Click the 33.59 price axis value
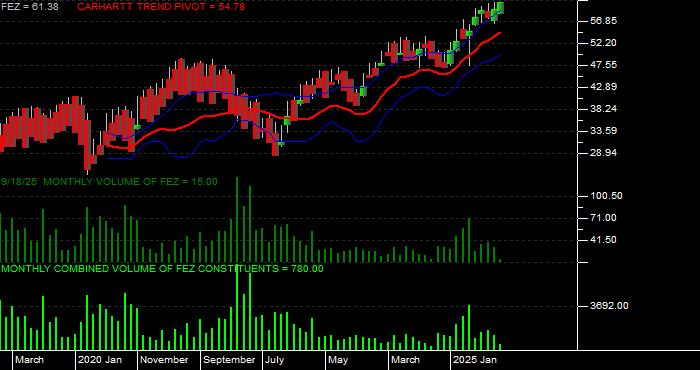The width and height of the screenshot is (700, 370). click(x=603, y=131)
